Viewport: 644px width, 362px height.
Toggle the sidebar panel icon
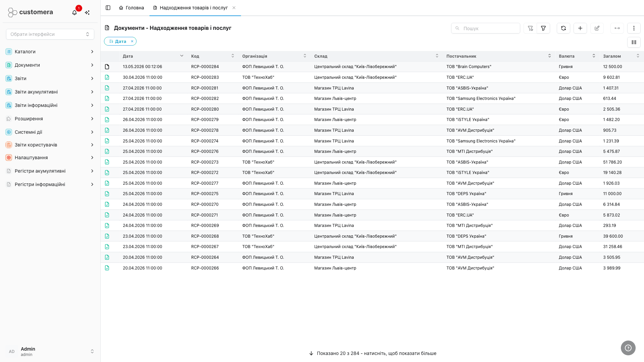coord(108,8)
